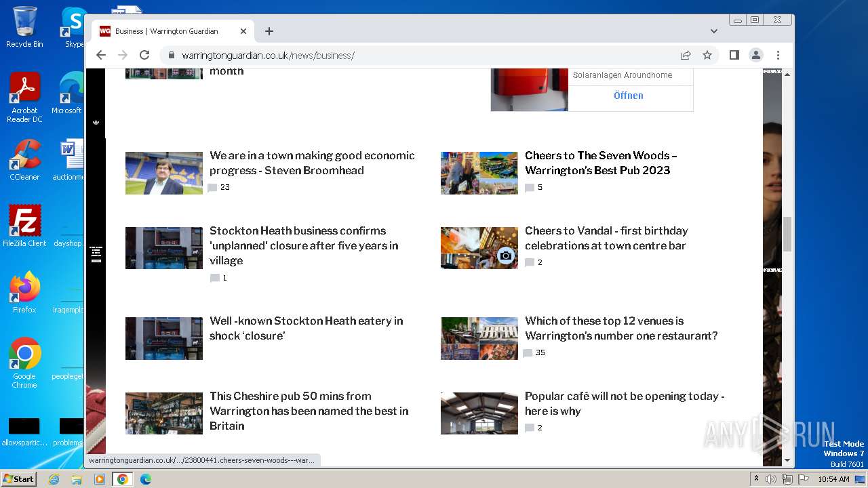Click Steven Broomhead article thumbnail
Viewport: 868px width, 488px height.
[x=164, y=173]
